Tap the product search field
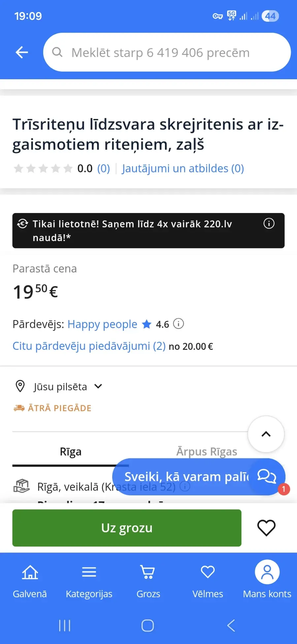Screen dimensions: 297x644 167,52
